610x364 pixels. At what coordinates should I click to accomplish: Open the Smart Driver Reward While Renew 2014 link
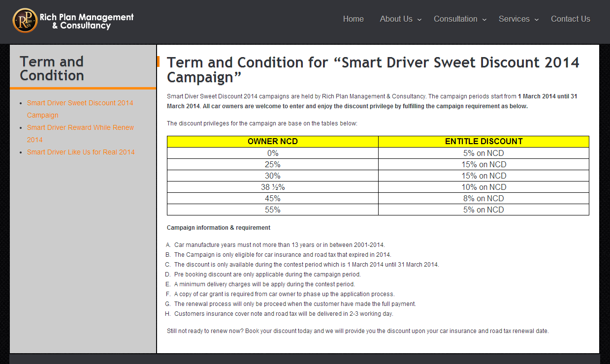pyautogui.click(x=81, y=133)
